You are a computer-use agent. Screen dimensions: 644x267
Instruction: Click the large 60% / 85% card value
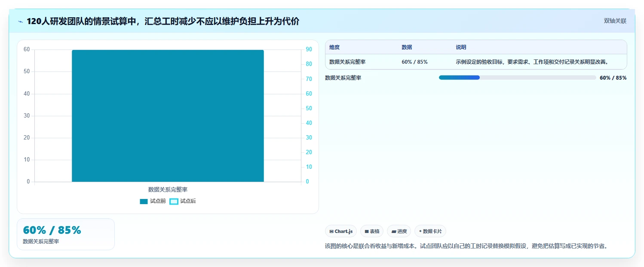tap(52, 230)
